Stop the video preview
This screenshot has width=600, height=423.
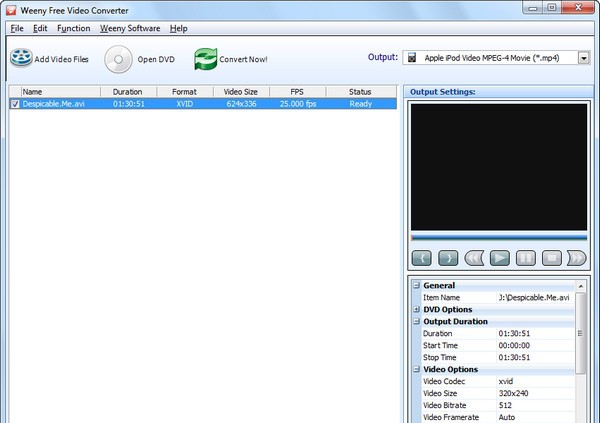pos(551,258)
